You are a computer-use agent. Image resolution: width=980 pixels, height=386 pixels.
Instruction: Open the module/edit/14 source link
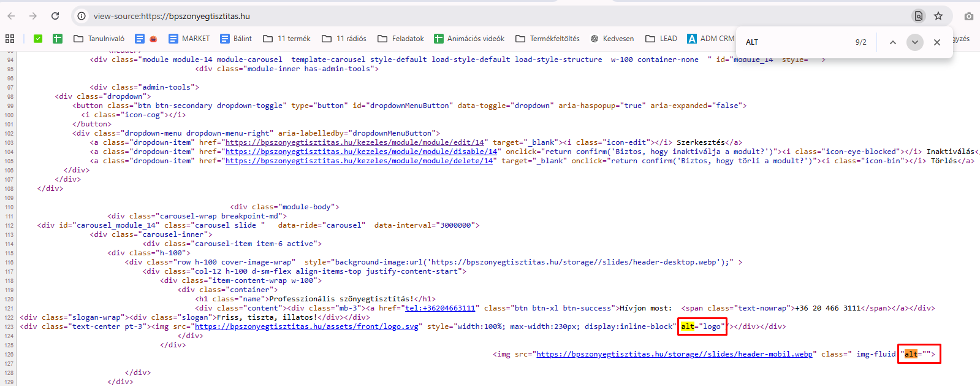[x=355, y=142]
